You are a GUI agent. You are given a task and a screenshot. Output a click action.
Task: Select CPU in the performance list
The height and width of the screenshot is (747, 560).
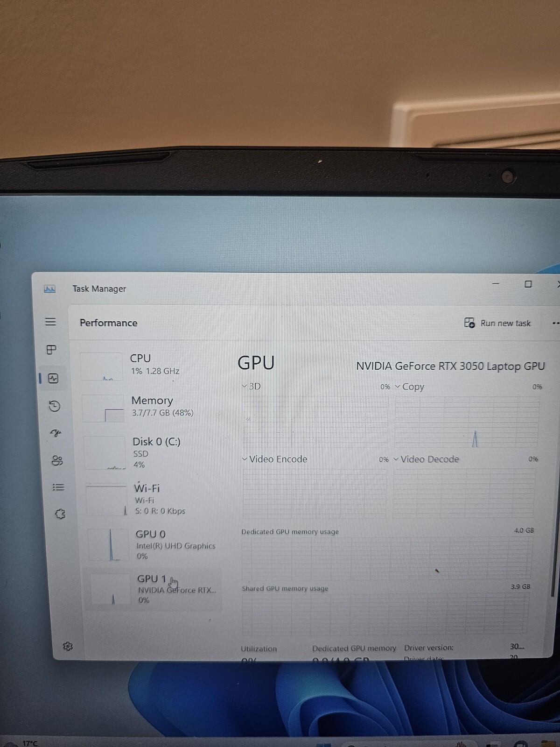pos(149,366)
